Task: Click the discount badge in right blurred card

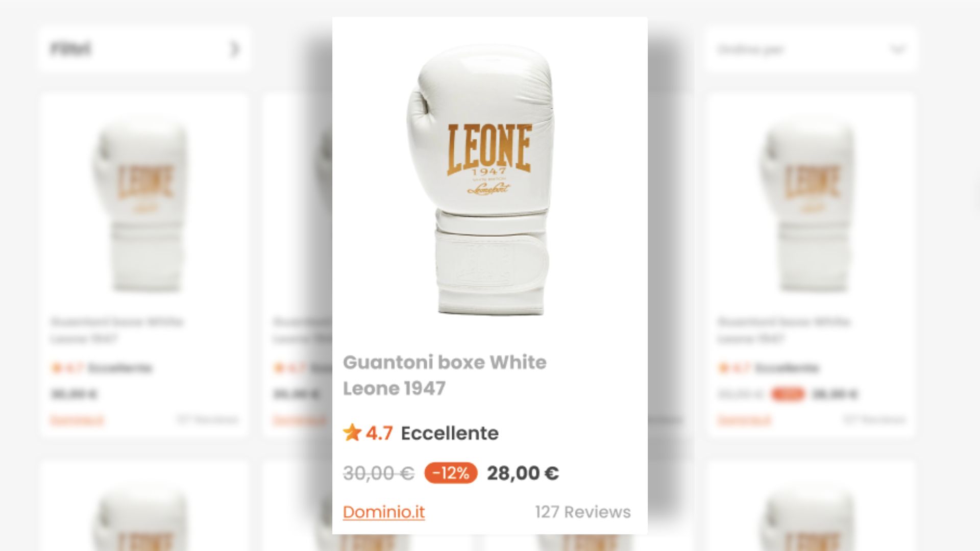Action: (788, 394)
